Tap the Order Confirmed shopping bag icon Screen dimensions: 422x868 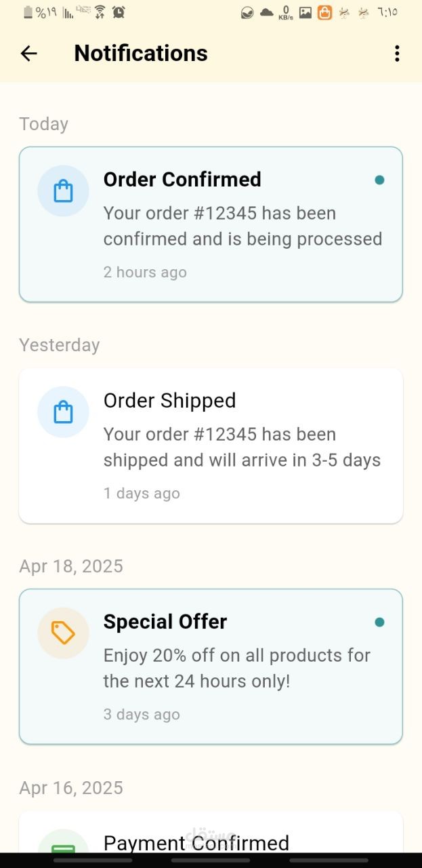[63, 191]
